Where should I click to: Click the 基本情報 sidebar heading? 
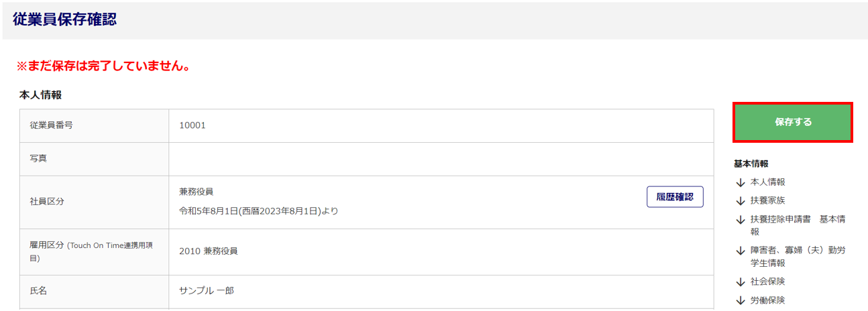click(751, 164)
